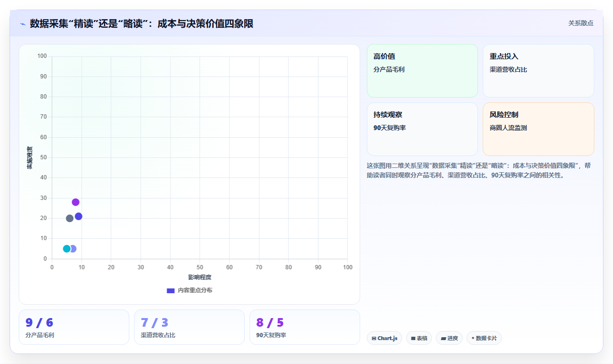Select the 8 / 5 90天复购率 stat card
This screenshot has height=364, width=613.
pos(305,327)
